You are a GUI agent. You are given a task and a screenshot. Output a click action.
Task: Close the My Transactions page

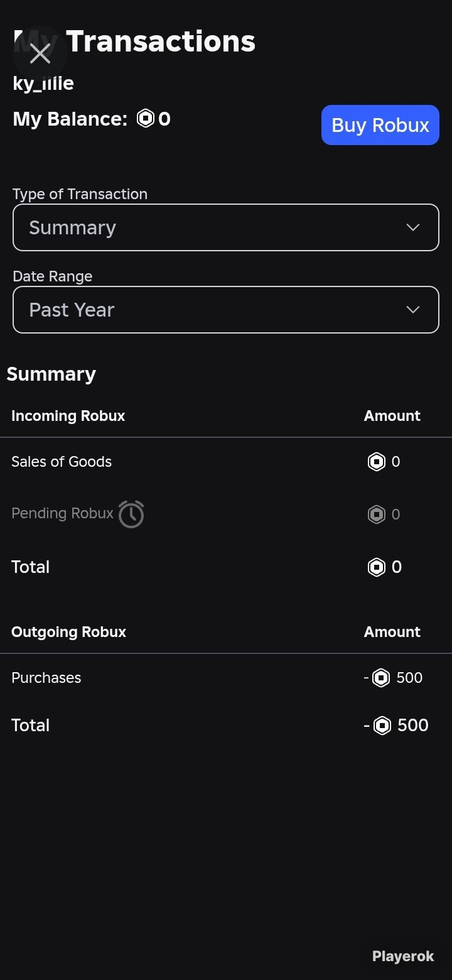40,53
